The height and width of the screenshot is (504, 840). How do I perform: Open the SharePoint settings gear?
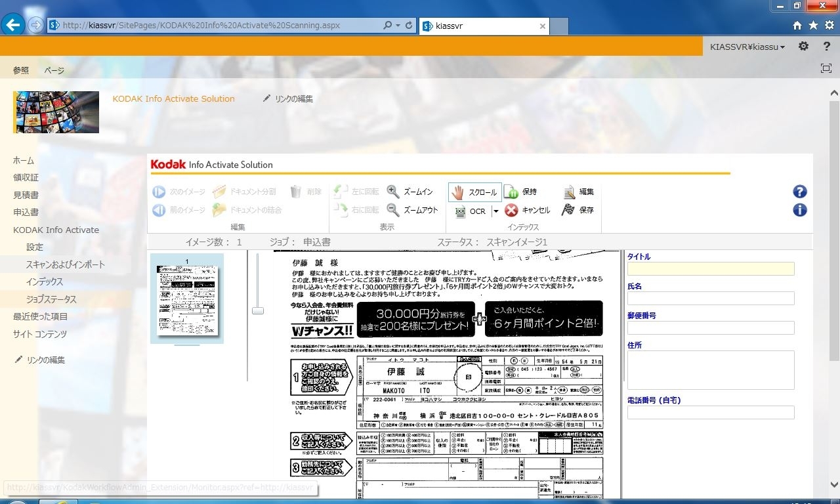803,47
